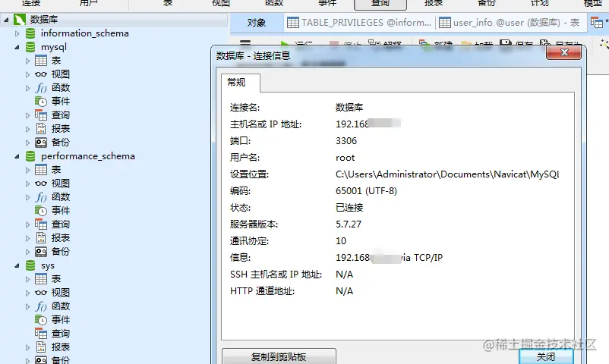Open the 事件 clock icon under mysql
The height and width of the screenshot is (364, 609).
click(x=41, y=102)
